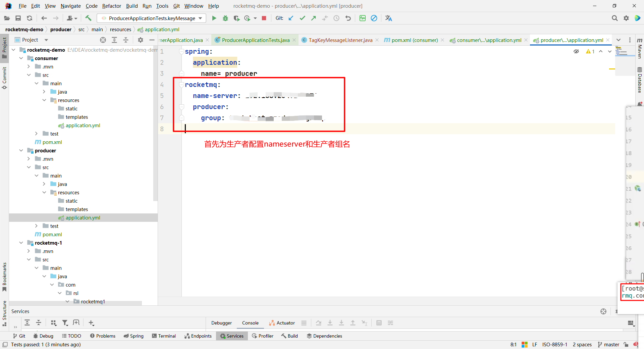
Task: Open IDE settings gear in top toolbar
Action: coord(626,18)
